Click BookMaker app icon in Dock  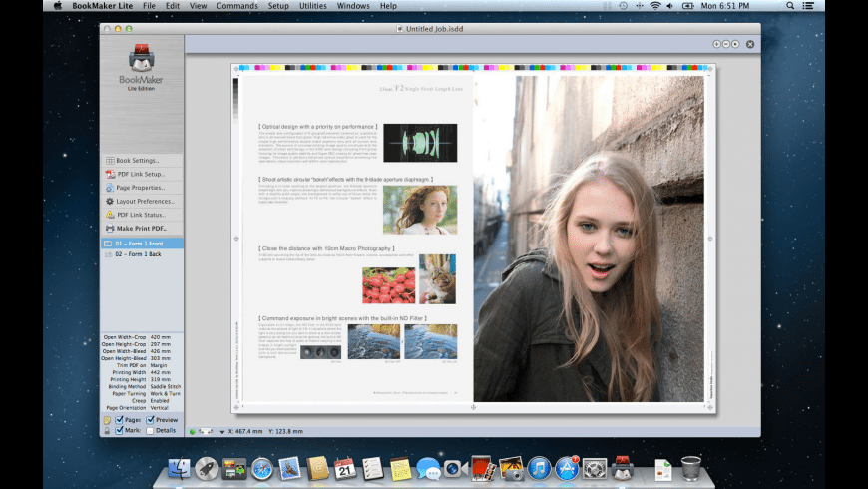623,468
